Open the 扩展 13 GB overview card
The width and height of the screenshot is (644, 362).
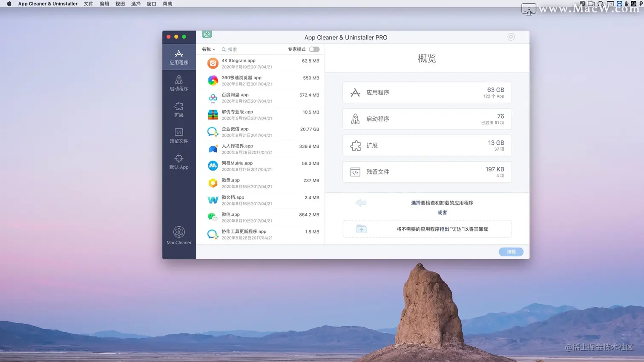[x=427, y=145]
